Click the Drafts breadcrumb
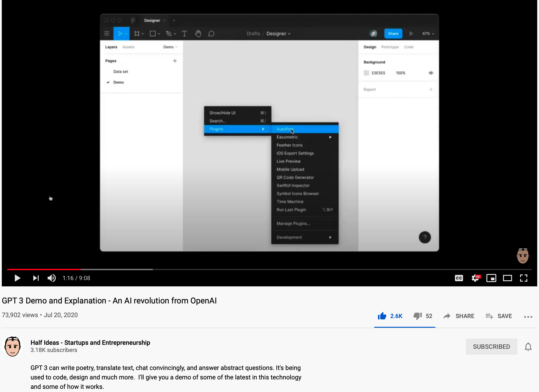Screen dimensions: 539x392 [x=253, y=33]
